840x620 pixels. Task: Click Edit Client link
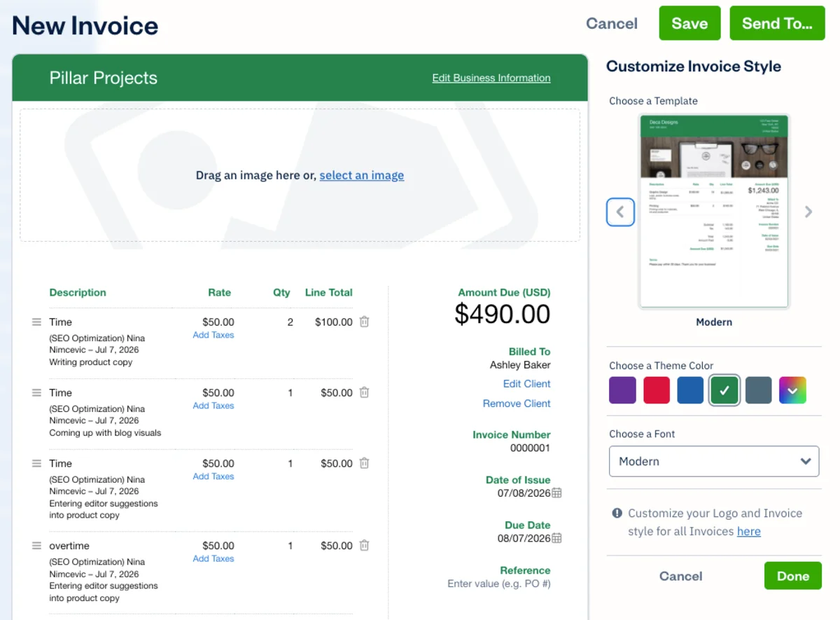(527, 384)
